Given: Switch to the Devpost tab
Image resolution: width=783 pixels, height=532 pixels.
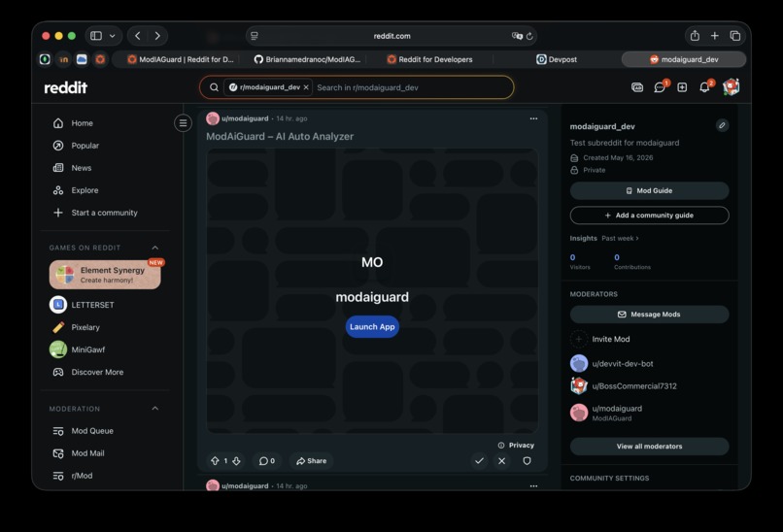Looking at the screenshot, I should coord(557,59).
